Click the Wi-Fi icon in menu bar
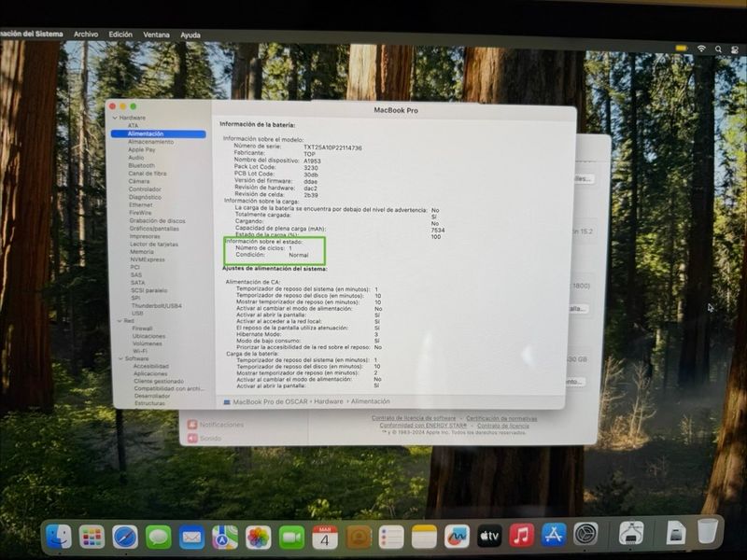The image size is (747, 560). (x=701, y=49)
